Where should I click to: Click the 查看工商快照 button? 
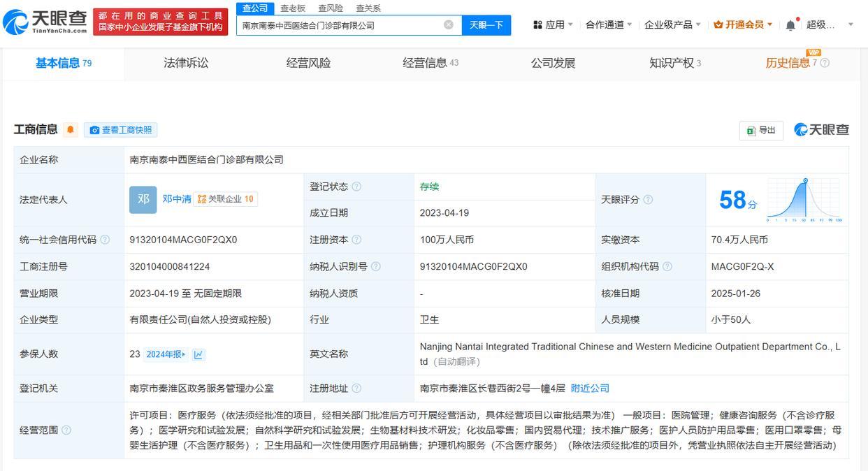point(121,130)
